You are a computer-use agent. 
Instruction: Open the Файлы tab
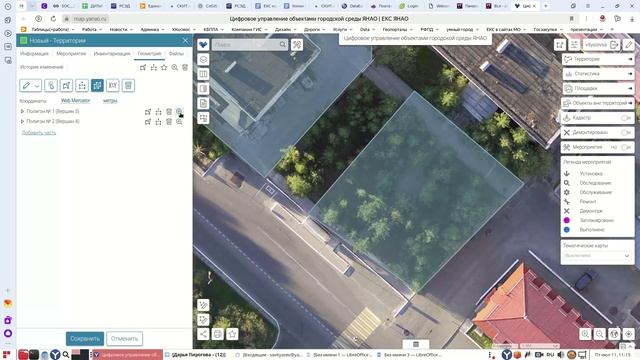(176, 53)
